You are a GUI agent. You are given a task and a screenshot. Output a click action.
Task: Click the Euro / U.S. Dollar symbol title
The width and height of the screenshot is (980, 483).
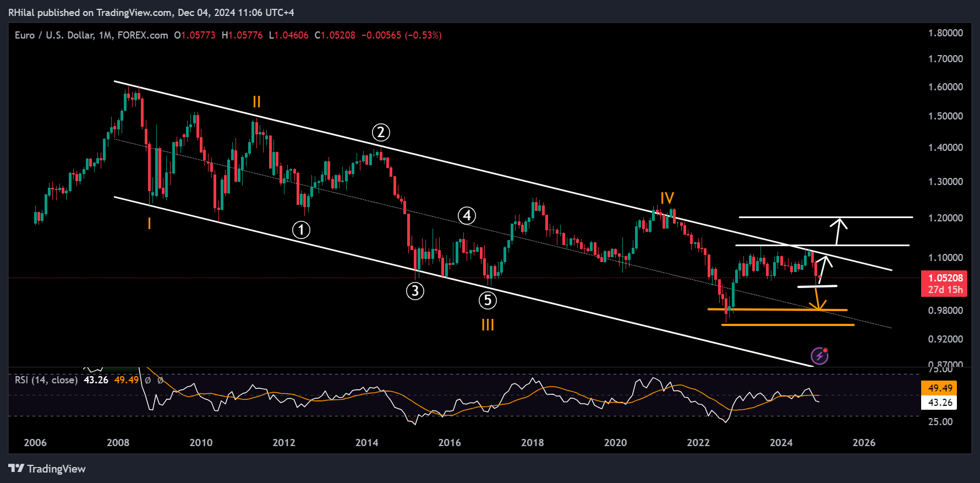coord(54,35)
